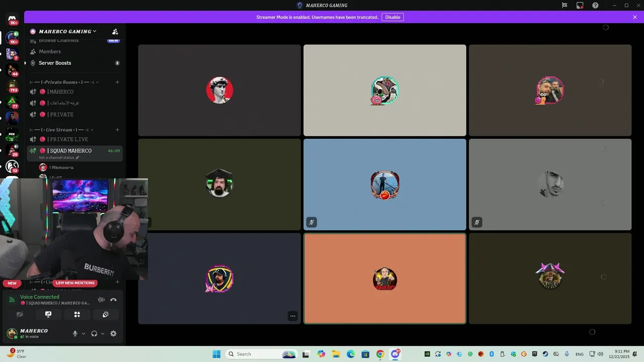Click the invite people icon
644x362 pixels.
115,31
